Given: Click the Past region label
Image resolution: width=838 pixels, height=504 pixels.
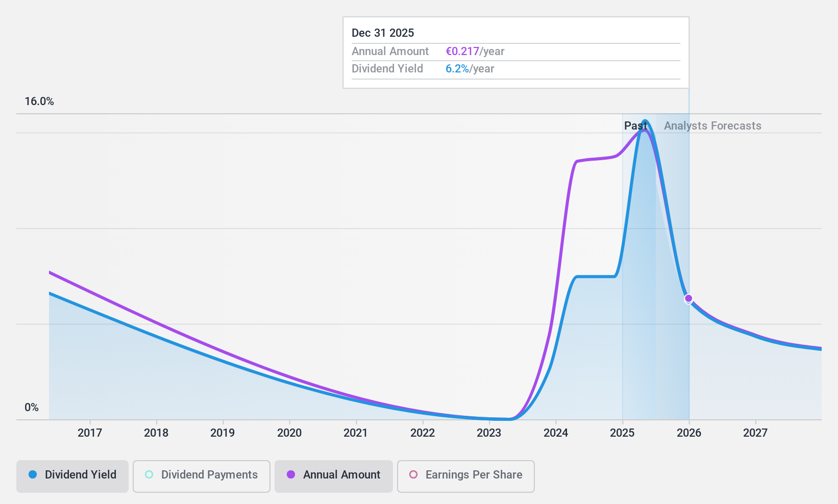Looking at the screenshot, I should coord(635,126).
